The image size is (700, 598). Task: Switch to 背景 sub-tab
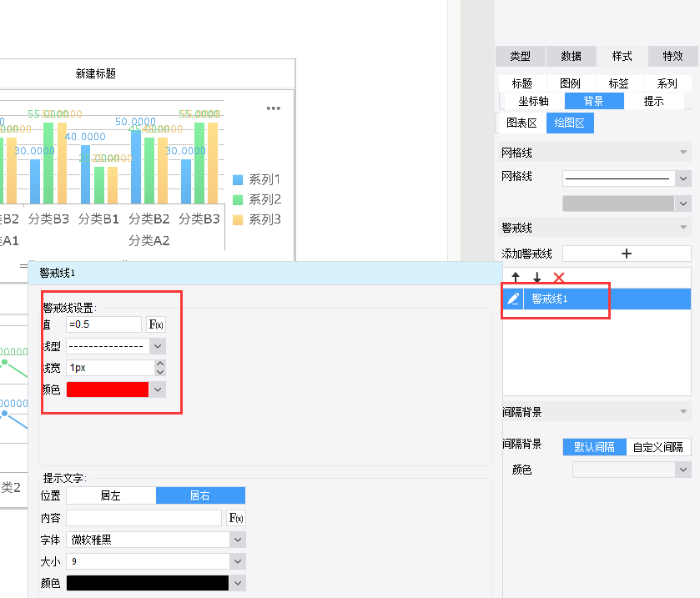594,101
